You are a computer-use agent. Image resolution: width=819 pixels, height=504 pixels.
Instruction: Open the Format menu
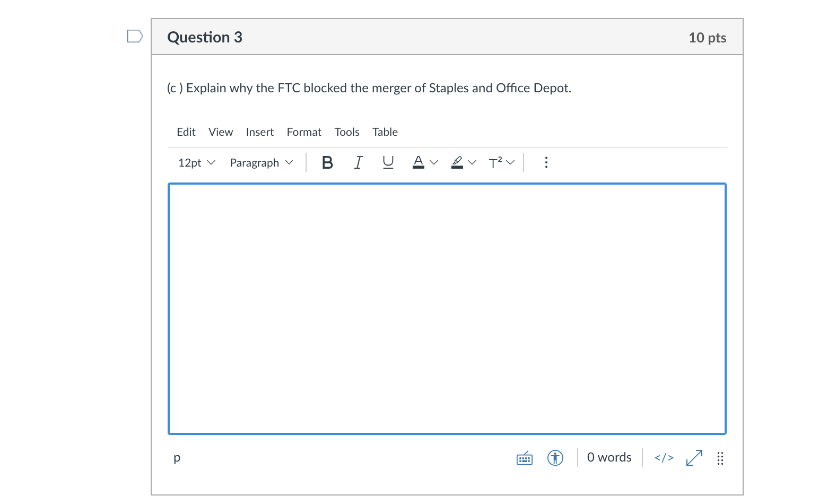click(304, 132)
